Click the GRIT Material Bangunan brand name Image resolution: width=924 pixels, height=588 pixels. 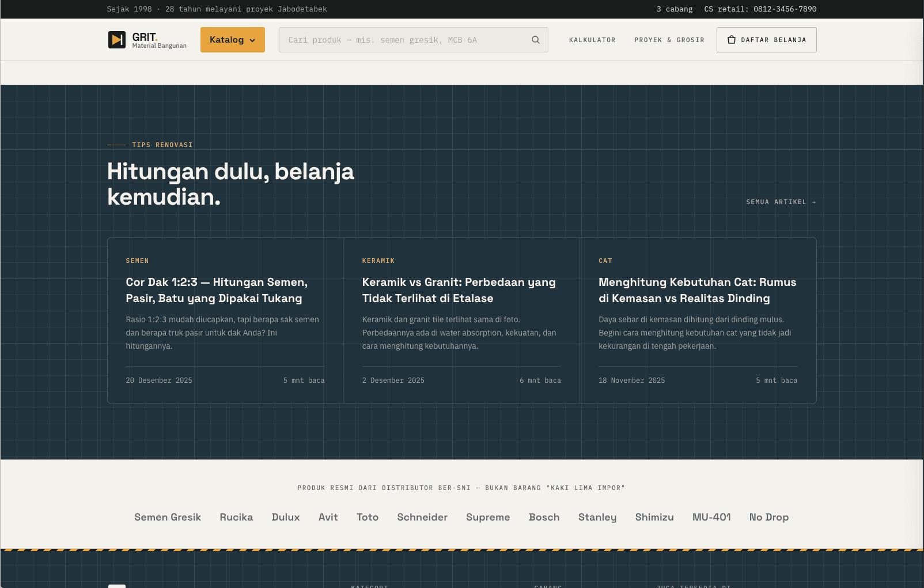(160, 40)
